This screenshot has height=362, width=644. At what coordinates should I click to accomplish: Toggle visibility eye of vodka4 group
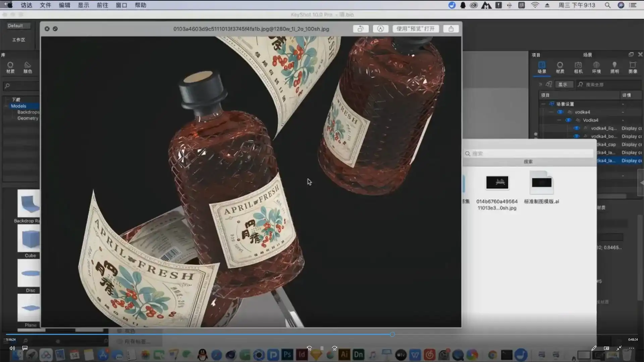click(x=560, y=112)
